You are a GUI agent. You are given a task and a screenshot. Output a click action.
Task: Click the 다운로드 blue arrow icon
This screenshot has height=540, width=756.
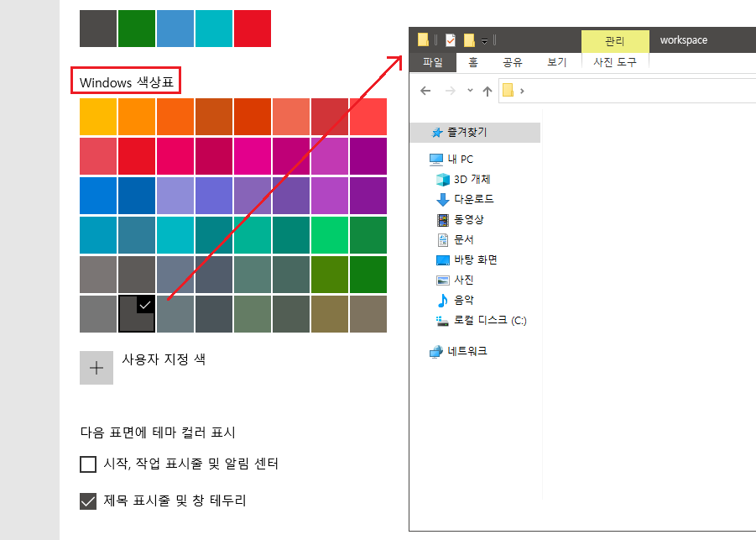click(x=442, y=199)
